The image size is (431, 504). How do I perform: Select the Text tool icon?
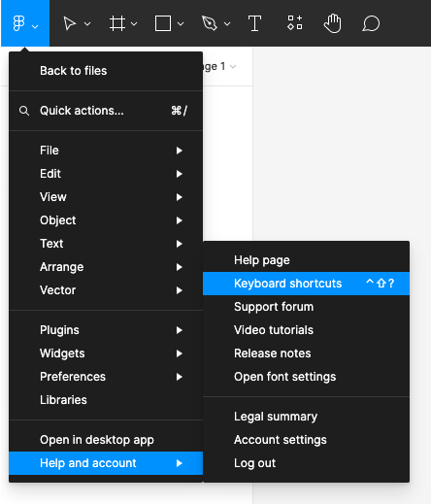click(254, 23)
